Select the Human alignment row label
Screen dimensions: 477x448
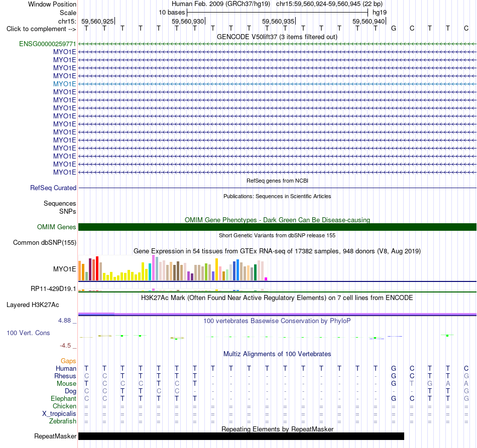point(66,368)
